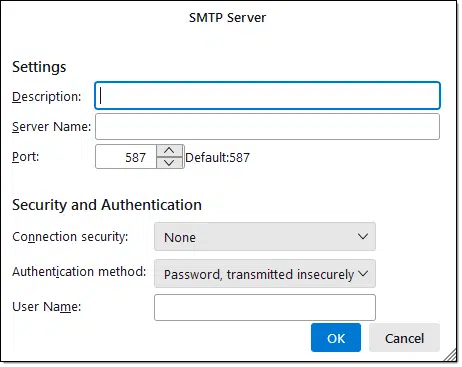Open Authentication method dropdown
The height and width of the screenshot is (367, 462).
[x=265, y=274]
